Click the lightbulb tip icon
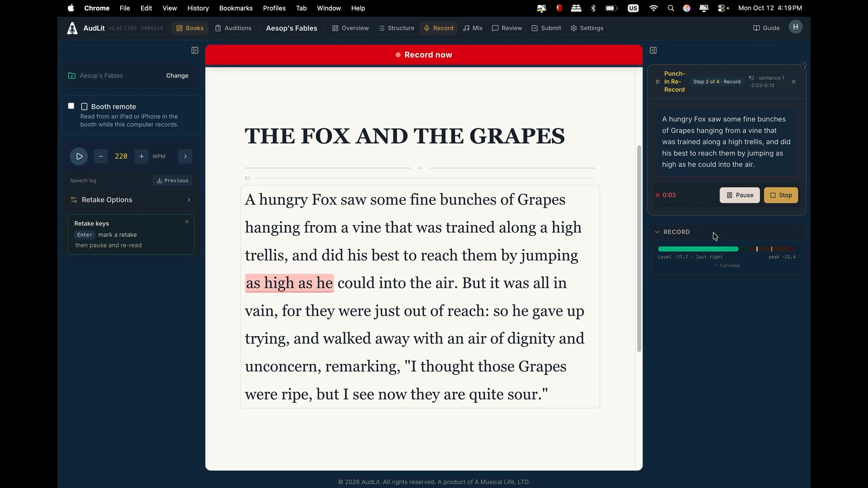This screenshot has height=488, width=868. point(805,66)
